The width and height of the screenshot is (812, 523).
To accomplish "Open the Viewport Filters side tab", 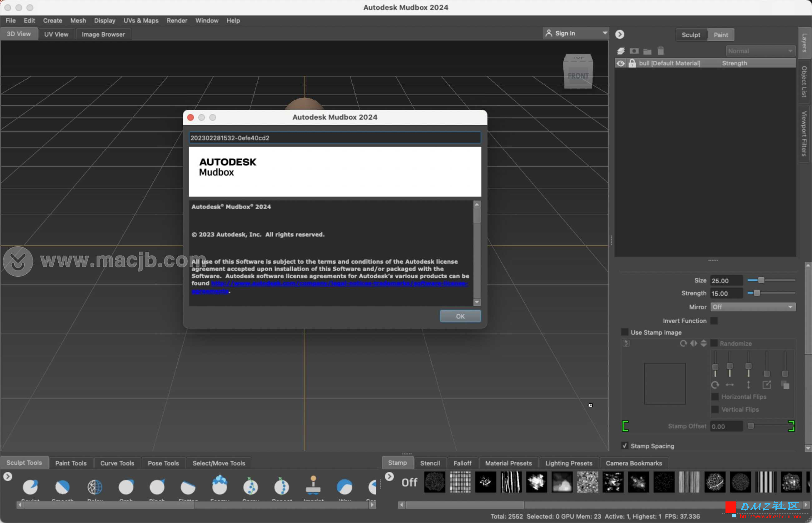I will coord(804,133).
